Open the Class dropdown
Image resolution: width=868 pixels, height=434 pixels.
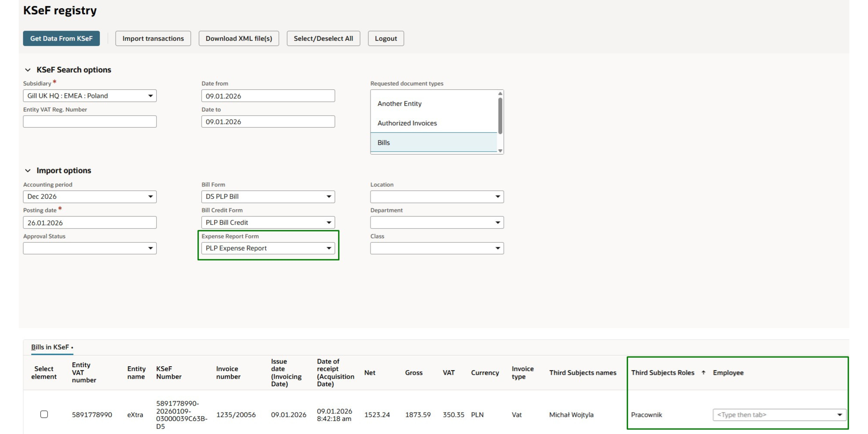[x=498, y=248]
